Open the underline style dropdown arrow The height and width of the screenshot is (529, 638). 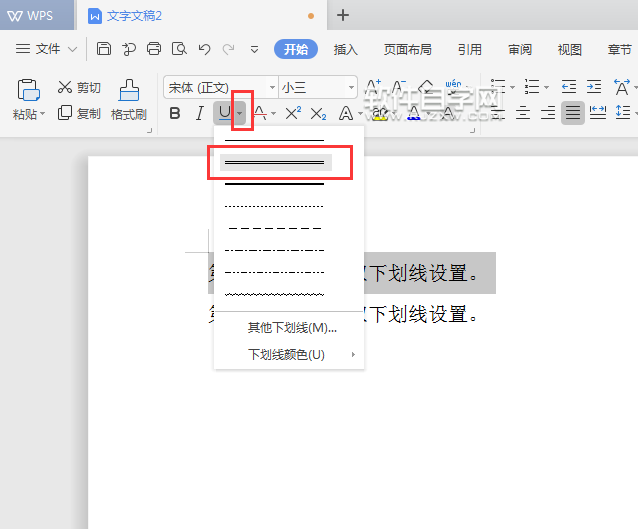pos(240,113)
